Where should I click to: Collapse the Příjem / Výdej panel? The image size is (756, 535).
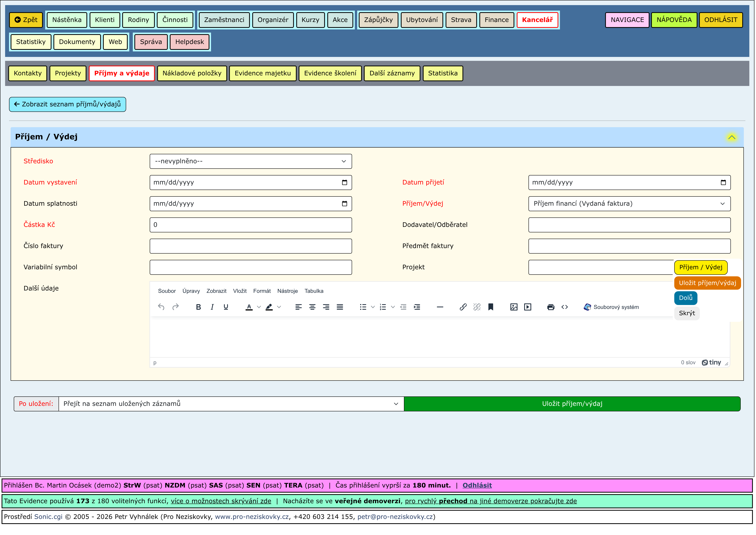pyautogui.click(x=732, y=137)
